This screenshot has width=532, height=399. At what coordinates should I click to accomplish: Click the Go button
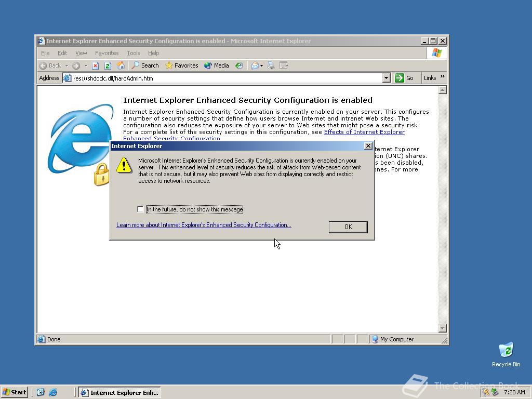[x=404, y=78]
